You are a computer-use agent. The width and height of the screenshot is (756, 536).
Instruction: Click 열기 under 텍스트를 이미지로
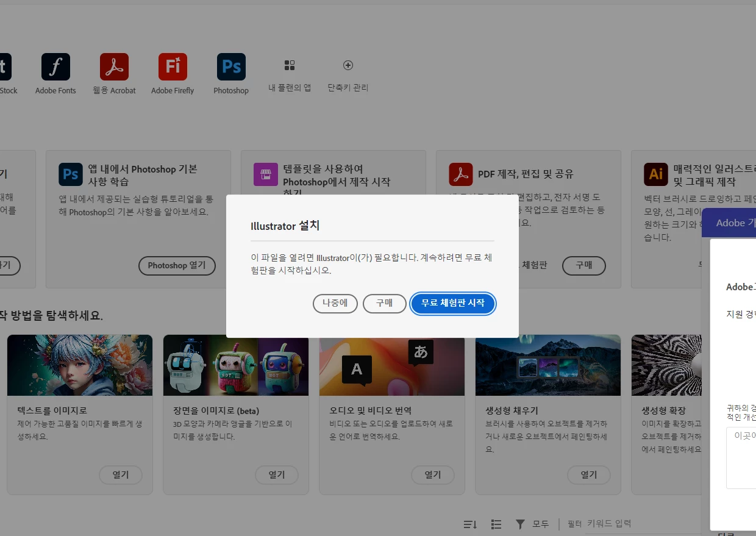[121, 475]
